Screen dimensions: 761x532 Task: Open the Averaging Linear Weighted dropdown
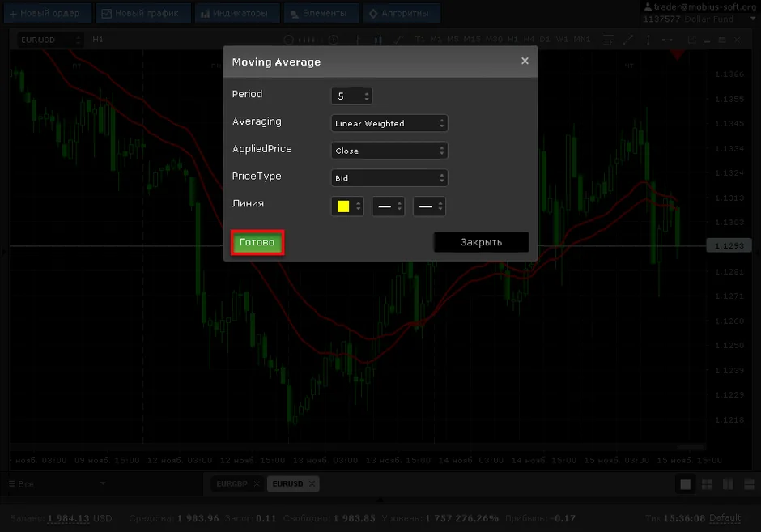click(389, 123)
